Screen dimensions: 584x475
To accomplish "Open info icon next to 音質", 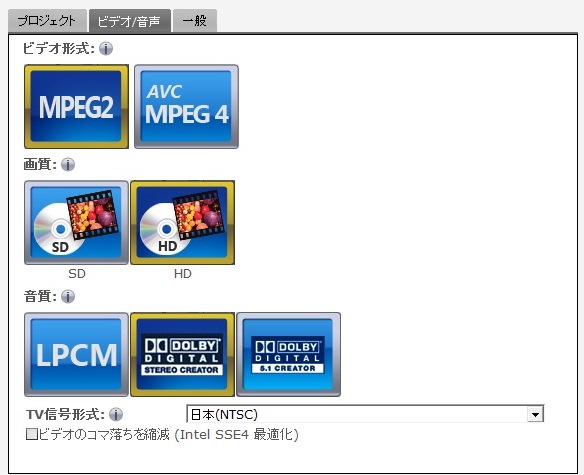I will (x=68, y=297).
